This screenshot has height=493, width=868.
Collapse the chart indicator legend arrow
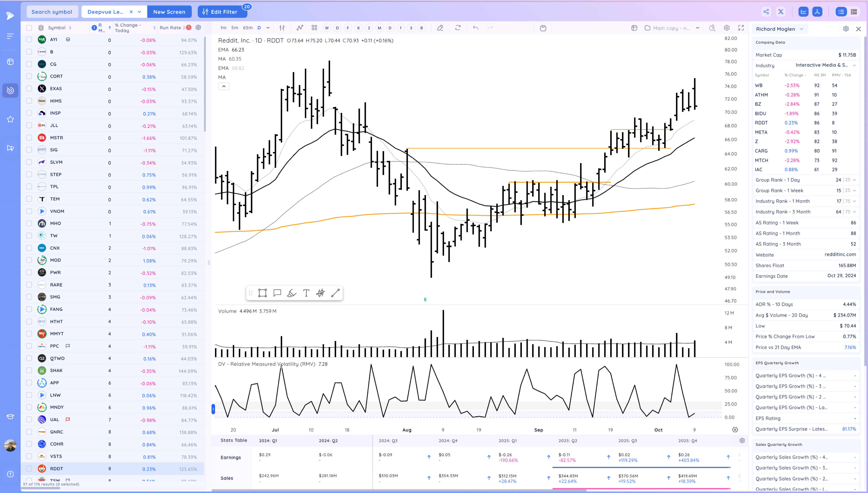click(224, 86)
